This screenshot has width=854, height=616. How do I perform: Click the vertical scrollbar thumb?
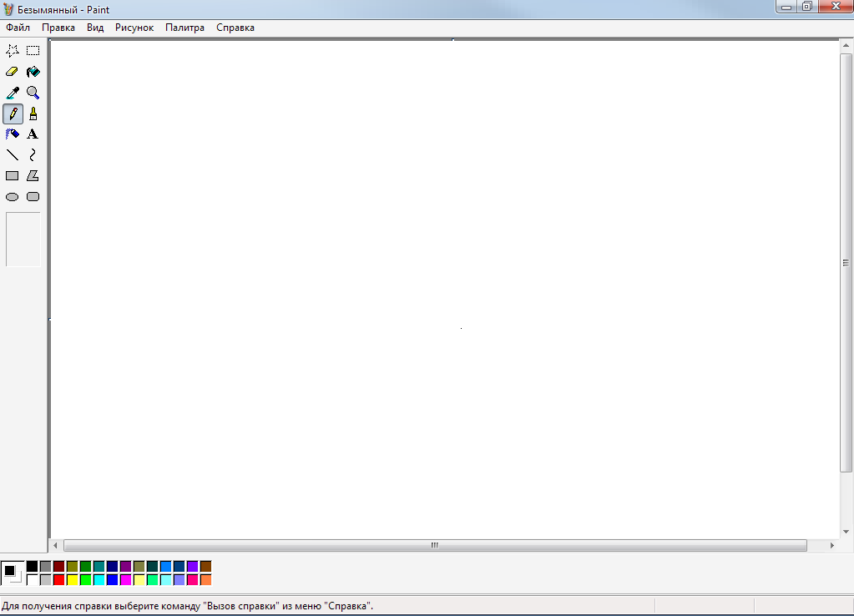[x=846, y=263]
